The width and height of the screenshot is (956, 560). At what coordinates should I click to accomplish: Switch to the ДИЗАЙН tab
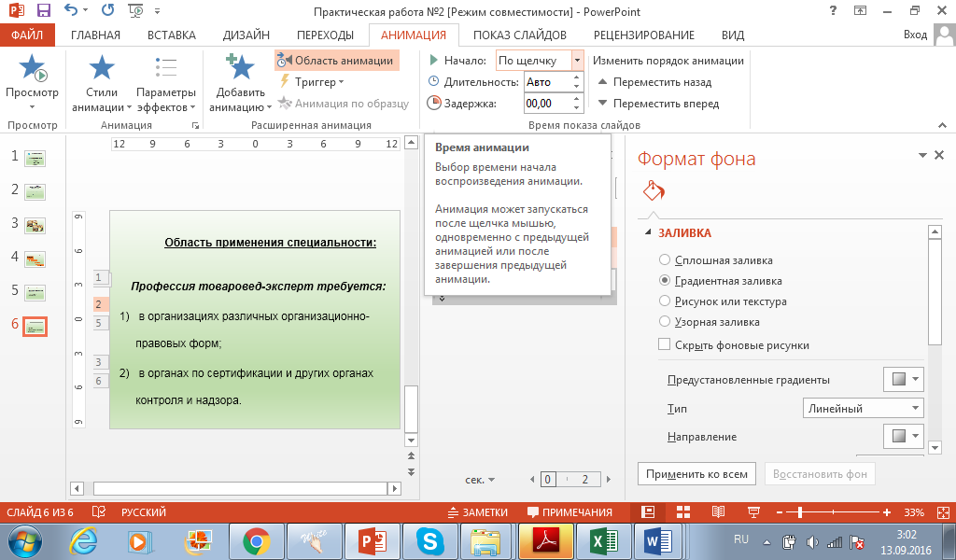246,35
